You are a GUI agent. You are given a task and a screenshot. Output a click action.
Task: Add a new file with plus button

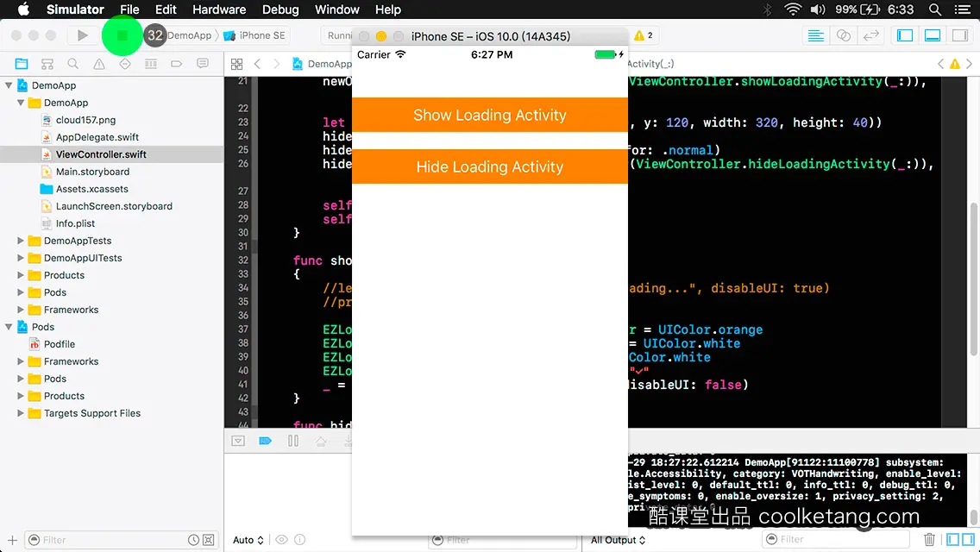[12, 540]
